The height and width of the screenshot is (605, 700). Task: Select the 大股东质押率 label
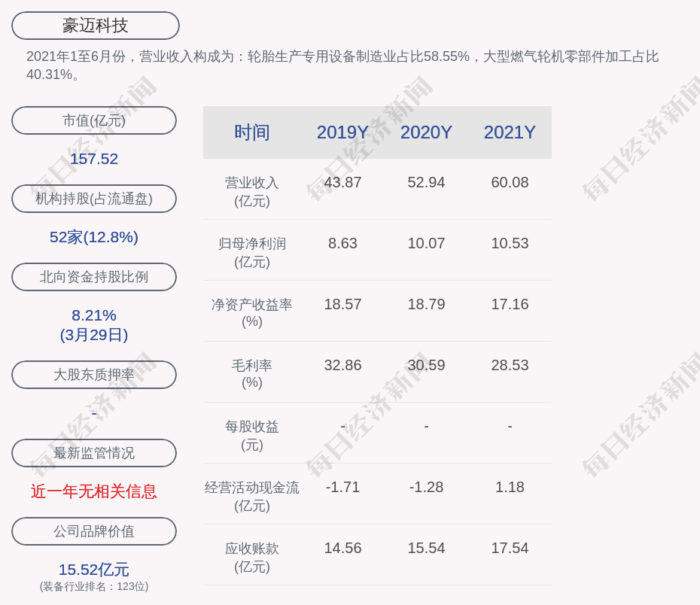point(94,375)
